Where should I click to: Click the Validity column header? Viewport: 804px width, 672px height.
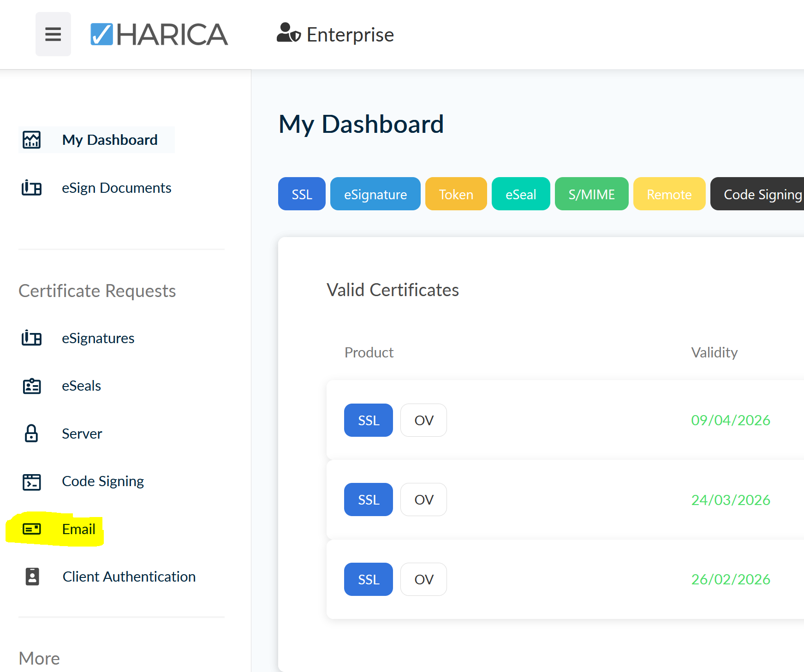coord(715,352)
